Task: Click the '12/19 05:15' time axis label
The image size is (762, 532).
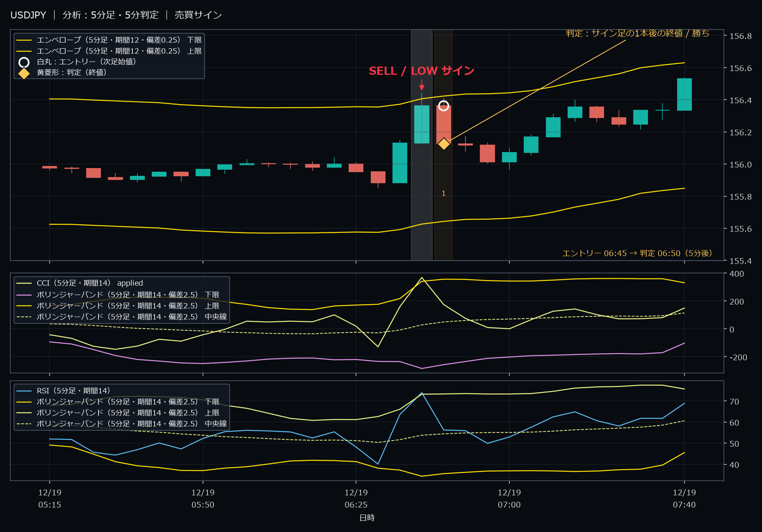Action: (x=50, y=499)
